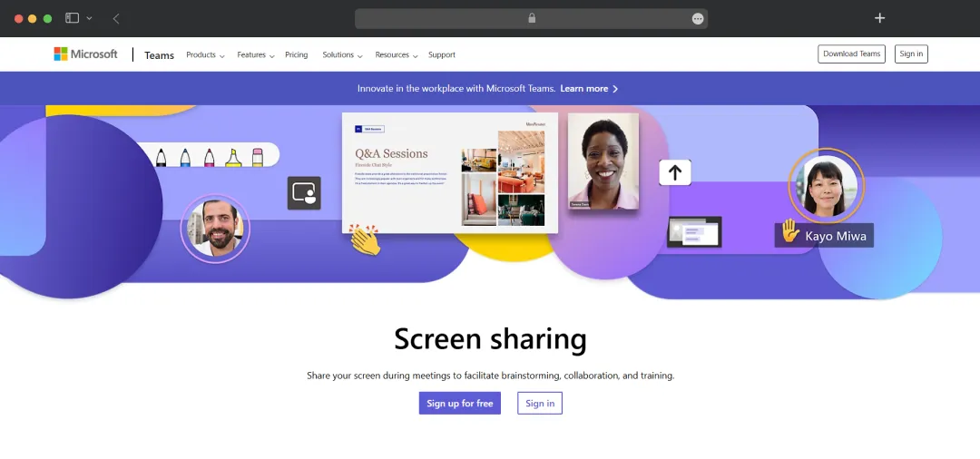Click the upward arrow share icon
The width and height of the screenshot is (980, 459).
coord(675,172)
